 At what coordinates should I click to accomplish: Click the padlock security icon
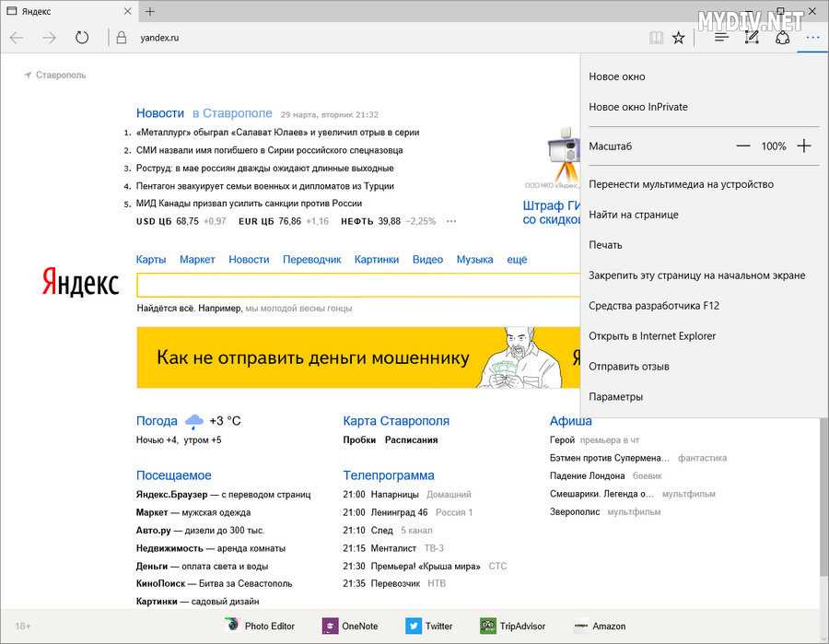pos(122,38)
